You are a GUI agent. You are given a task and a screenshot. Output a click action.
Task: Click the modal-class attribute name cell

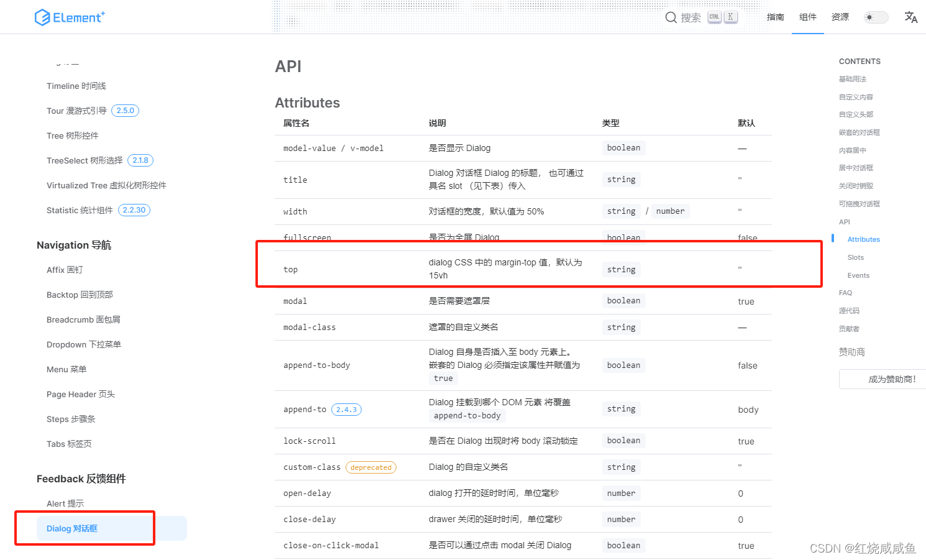(x=309, y=327)
